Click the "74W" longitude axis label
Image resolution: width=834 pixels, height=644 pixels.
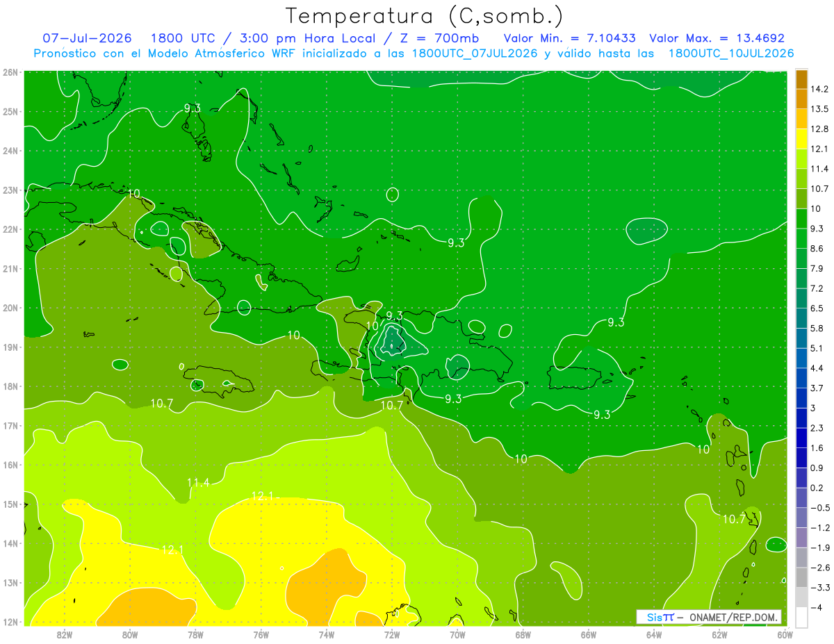(327, 634)
